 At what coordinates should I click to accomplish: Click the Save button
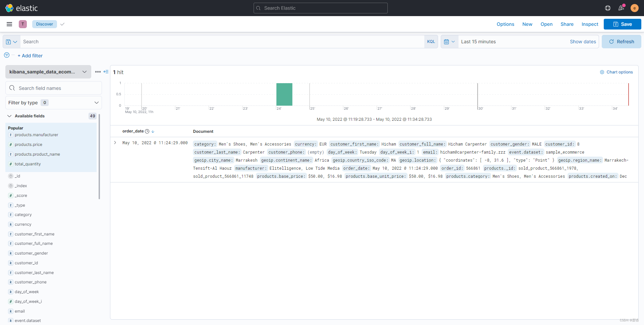(622, 24)
